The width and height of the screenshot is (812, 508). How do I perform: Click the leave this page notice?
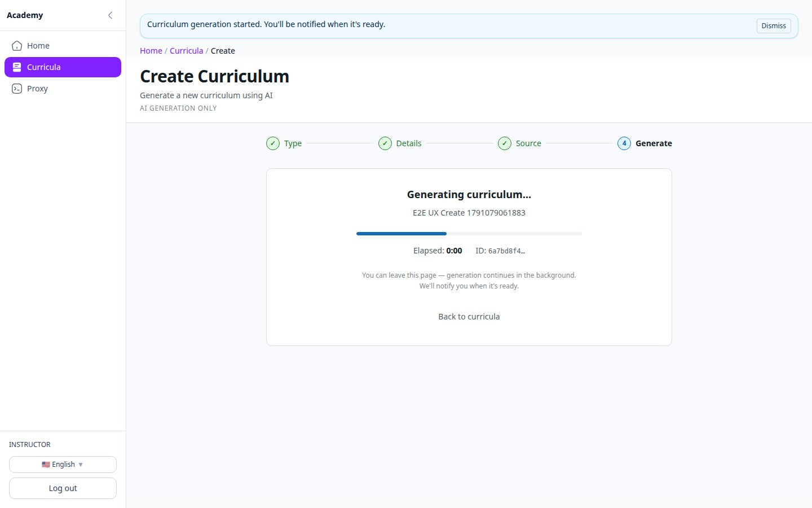[469, 281]
